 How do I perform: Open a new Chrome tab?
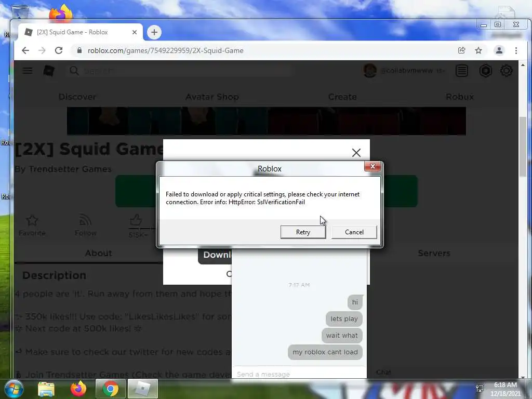(x=154, y=32)
